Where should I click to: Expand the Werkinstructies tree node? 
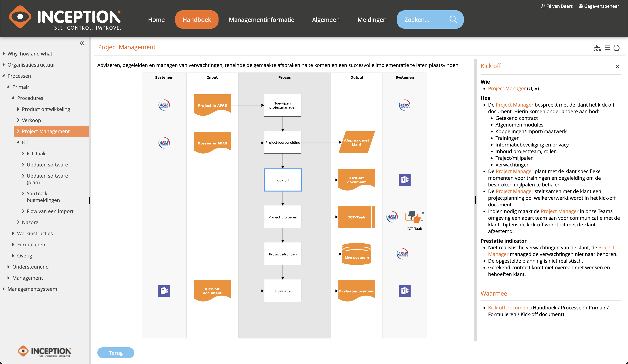(x=13, y=233)
